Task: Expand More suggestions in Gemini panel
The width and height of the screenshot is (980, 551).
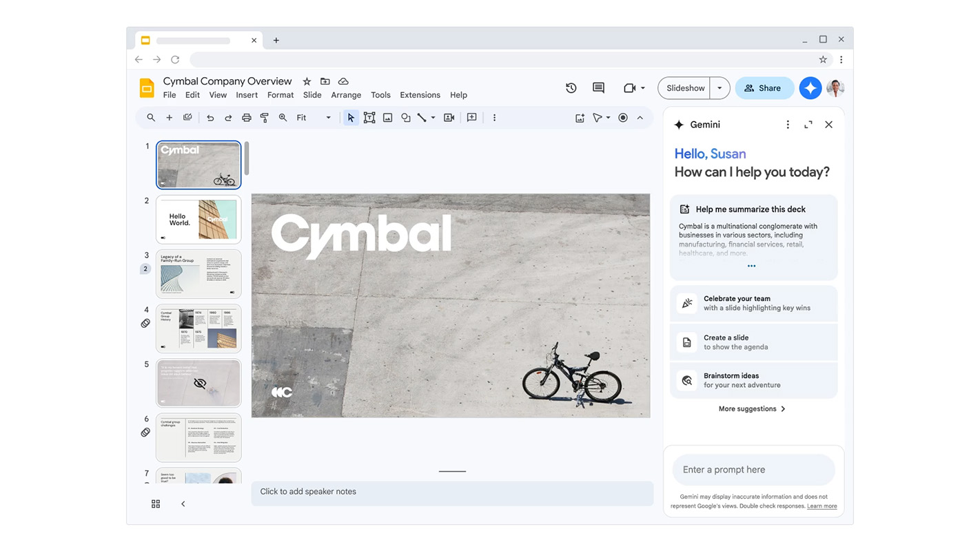Action: coord(752,409)
